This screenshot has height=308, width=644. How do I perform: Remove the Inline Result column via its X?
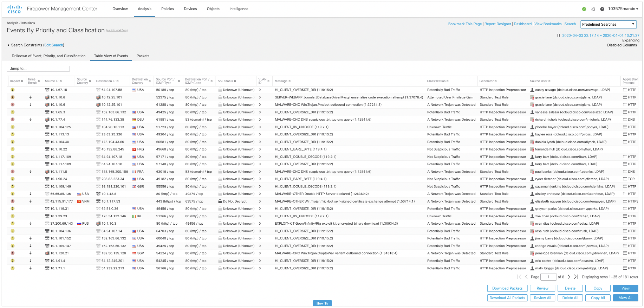pyautogui.click(x=39, y=81)
